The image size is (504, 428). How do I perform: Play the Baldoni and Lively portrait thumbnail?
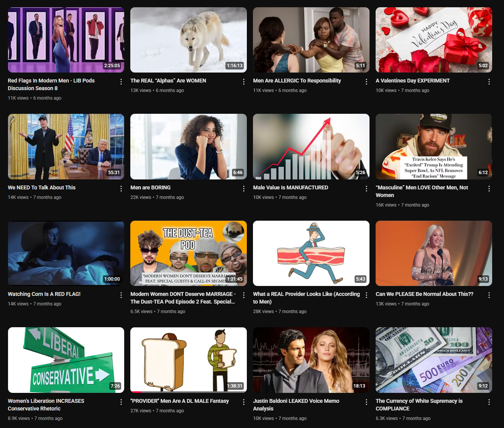pyautogui.click(x=311, y=360)
